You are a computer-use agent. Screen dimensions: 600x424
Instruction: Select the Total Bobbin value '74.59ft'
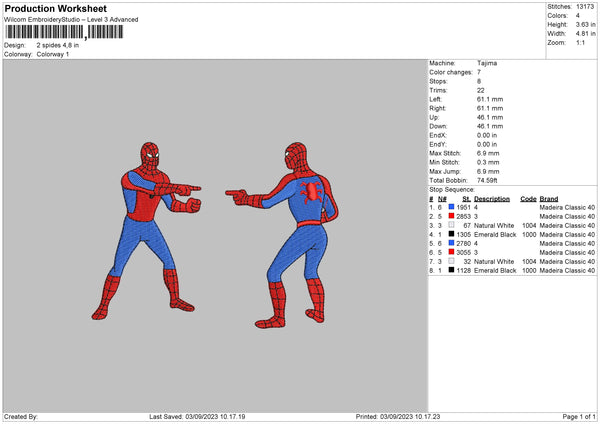[487, 181]
